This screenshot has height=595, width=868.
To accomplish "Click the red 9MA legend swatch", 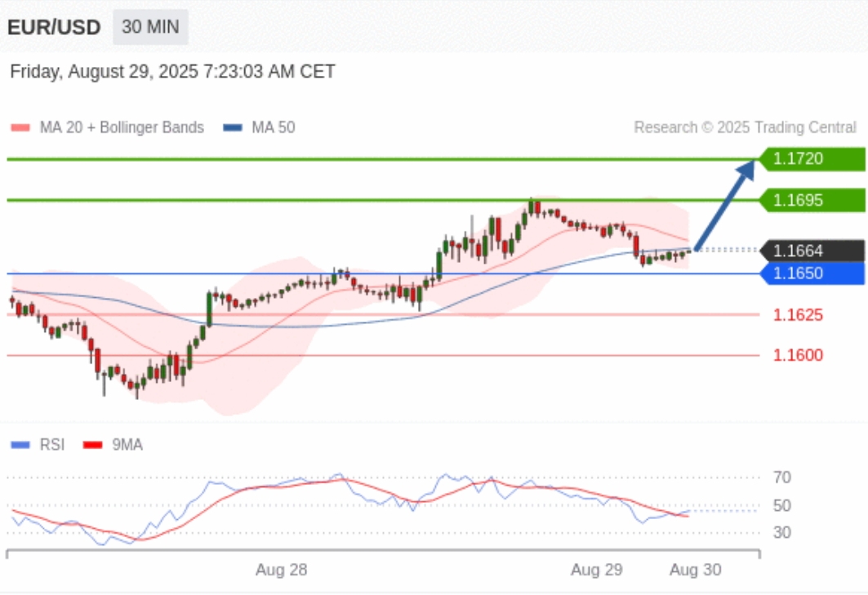I will 92,445.
